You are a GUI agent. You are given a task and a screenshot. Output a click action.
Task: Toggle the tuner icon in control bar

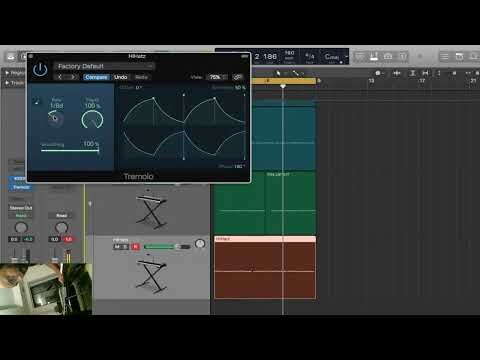pos(359,57)
